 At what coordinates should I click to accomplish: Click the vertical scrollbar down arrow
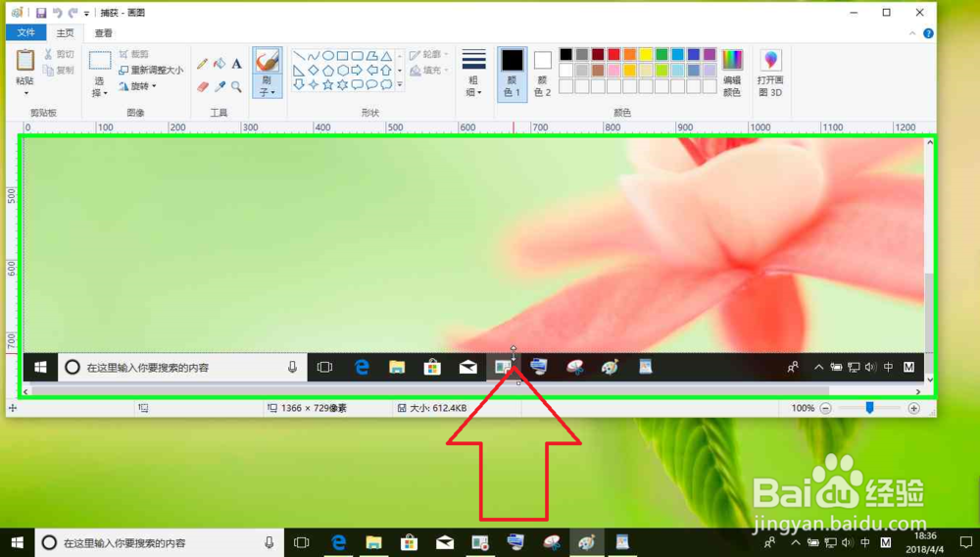tap(930, 380)
